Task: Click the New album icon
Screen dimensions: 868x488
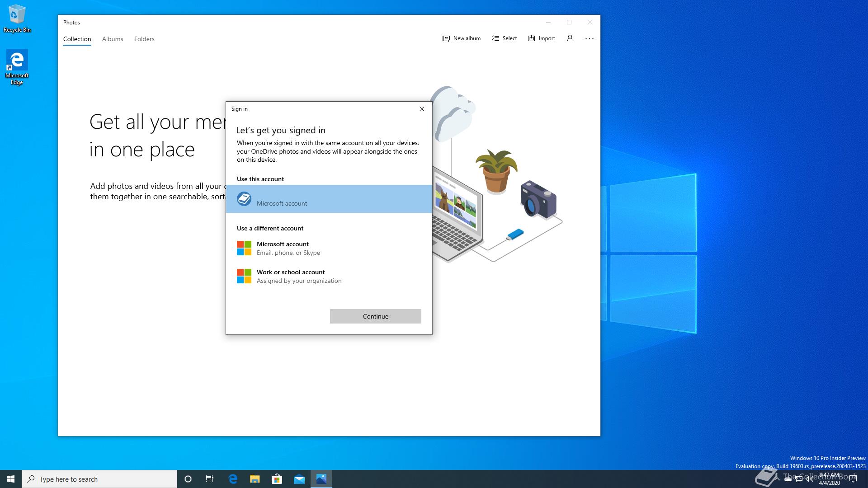Action: 446,38
